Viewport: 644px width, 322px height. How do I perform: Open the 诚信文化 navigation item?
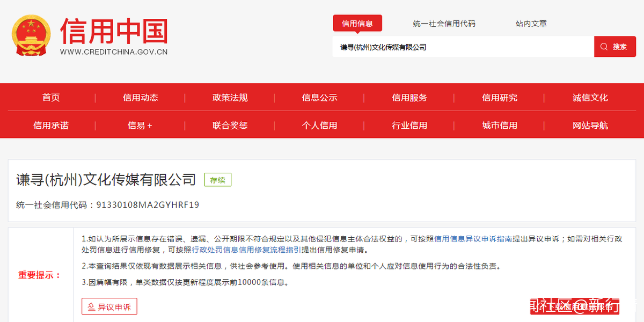[590, 98]
